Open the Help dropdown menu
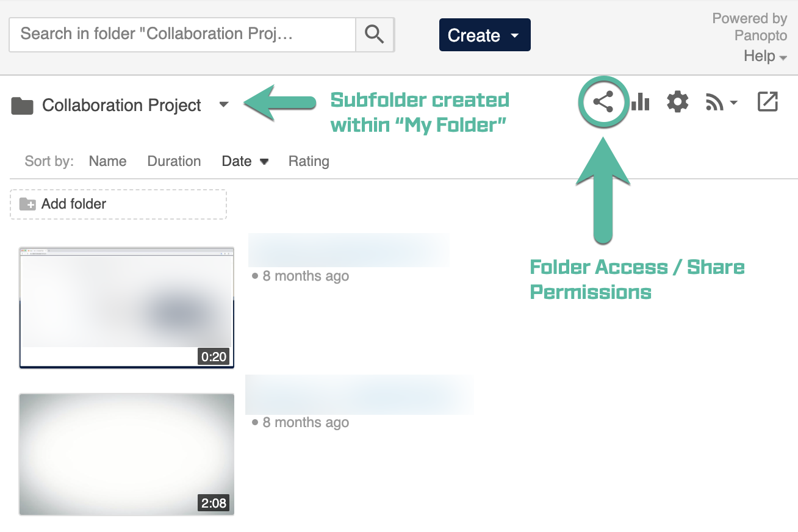Viewport: 798px width, 532px height. click(765, 56)
